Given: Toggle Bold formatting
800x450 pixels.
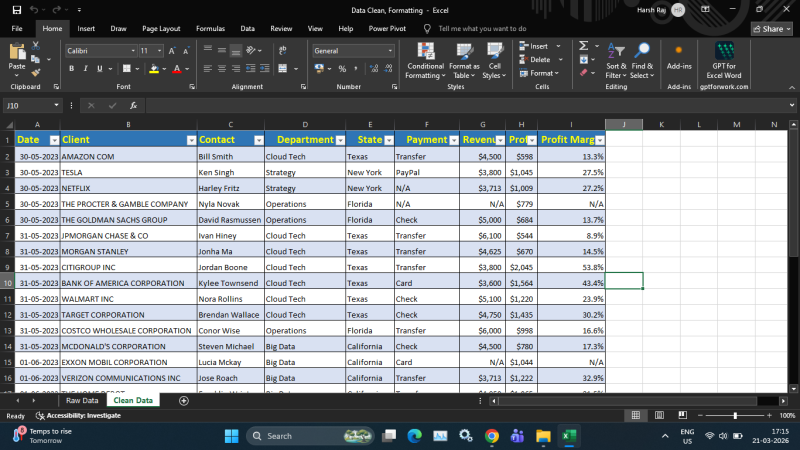Looking at the screenshot, I should point(71,69).
